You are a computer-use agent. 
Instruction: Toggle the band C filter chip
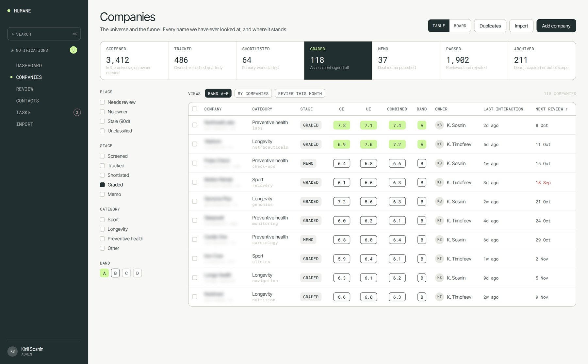point(126,273)
